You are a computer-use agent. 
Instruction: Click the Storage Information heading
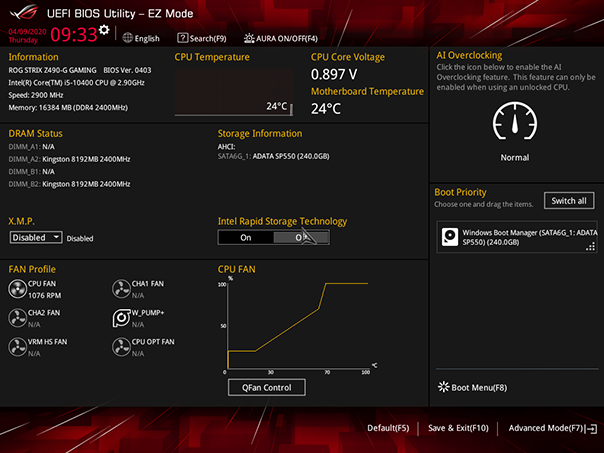(260, 133)
